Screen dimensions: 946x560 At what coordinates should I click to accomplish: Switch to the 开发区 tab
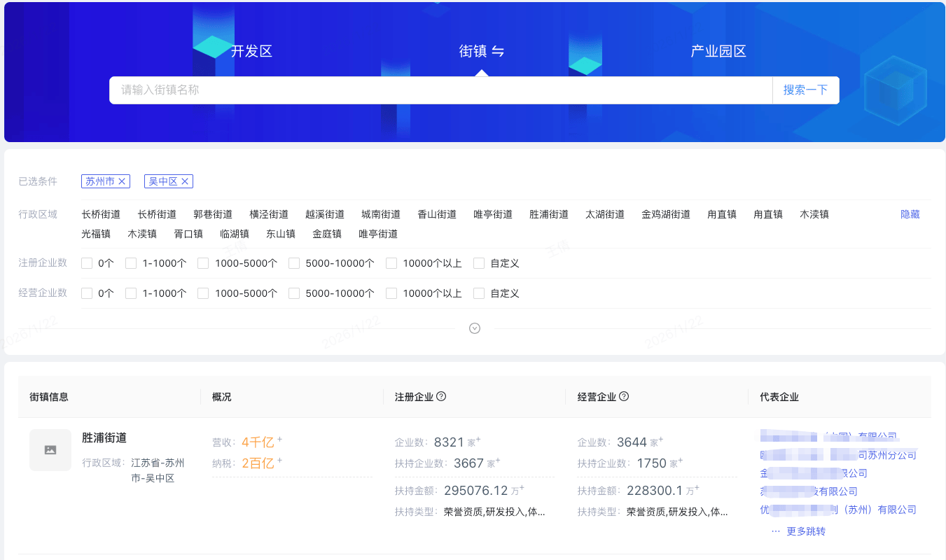251,51
